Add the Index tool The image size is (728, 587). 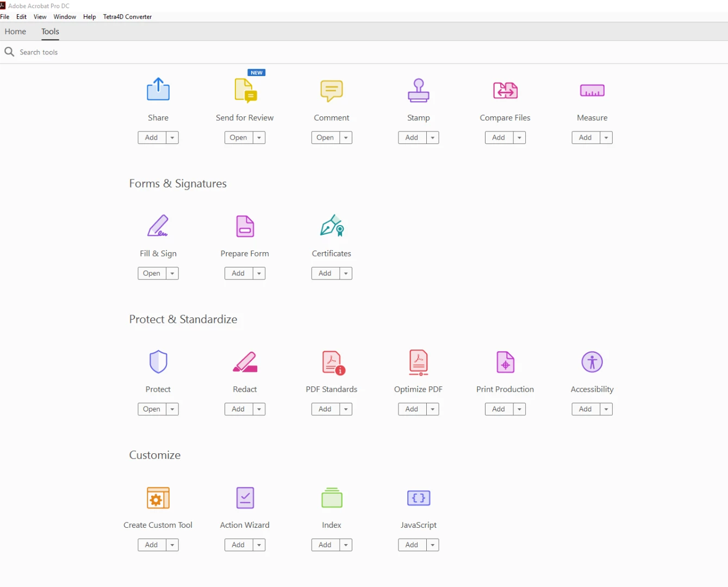click(325, 545)
